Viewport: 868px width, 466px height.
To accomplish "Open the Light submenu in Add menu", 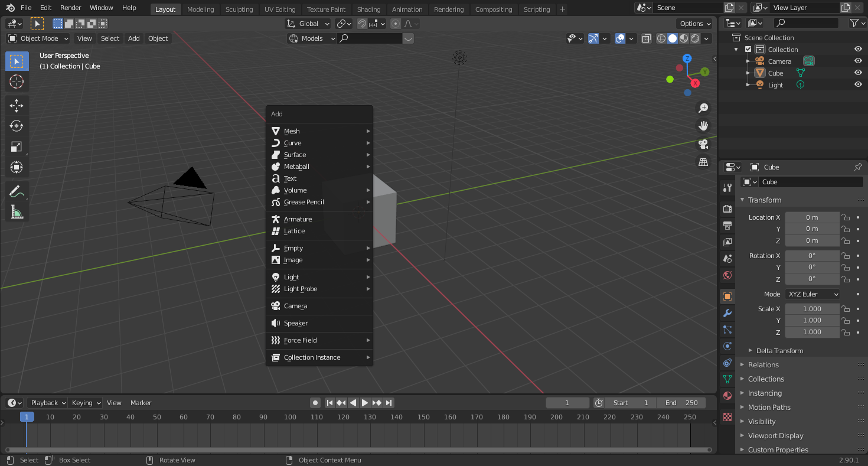I will 319,277.
